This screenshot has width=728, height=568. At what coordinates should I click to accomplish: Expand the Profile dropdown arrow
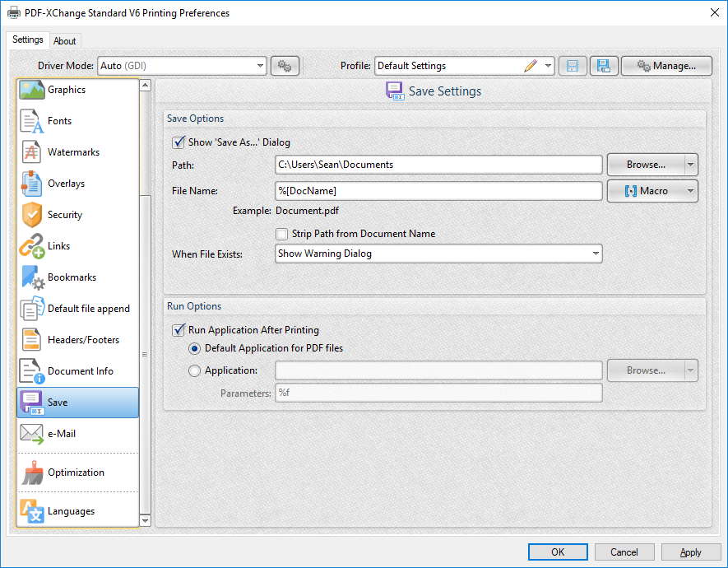549,66
